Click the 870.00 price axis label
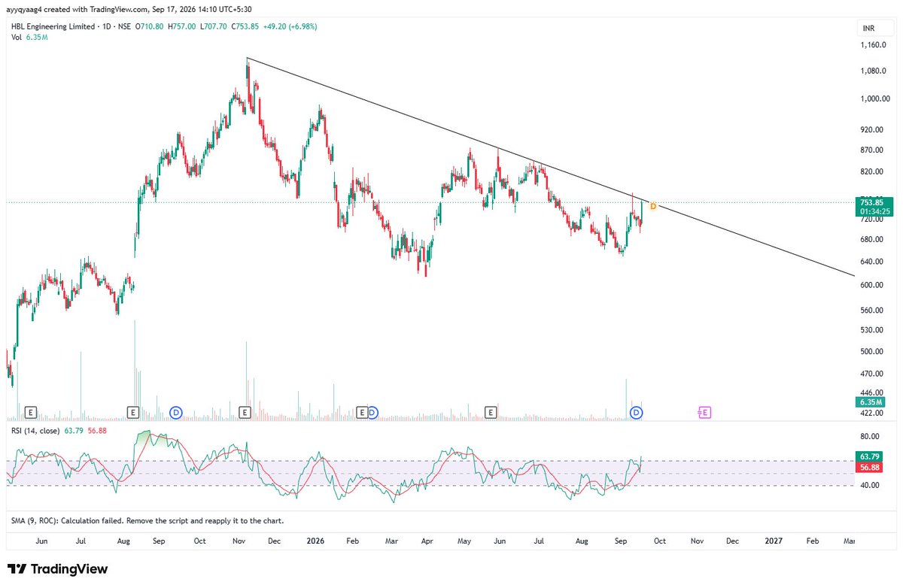Image resolution: width=903 pixels, height=588 pixels. (x=873, y=150)
